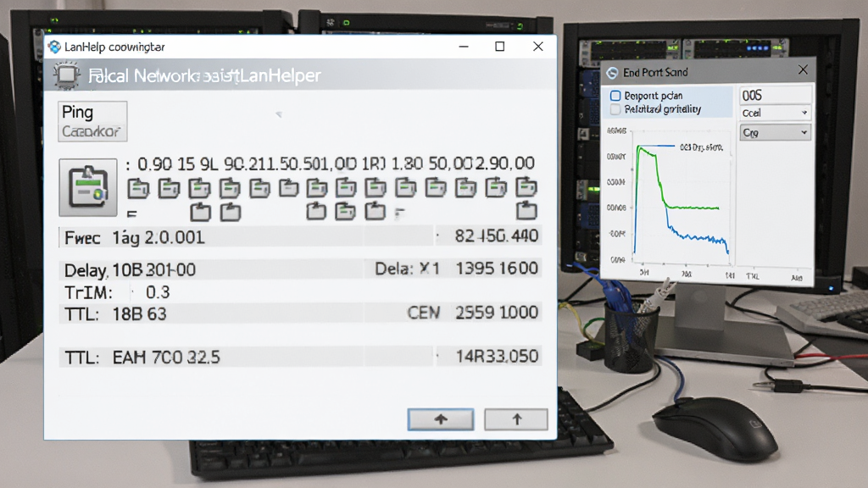Image resolution: width=868 pixels, height=488 pixels.
Task: Click the right thin up-arrow button at the bottom
Action: coord(516,419)
